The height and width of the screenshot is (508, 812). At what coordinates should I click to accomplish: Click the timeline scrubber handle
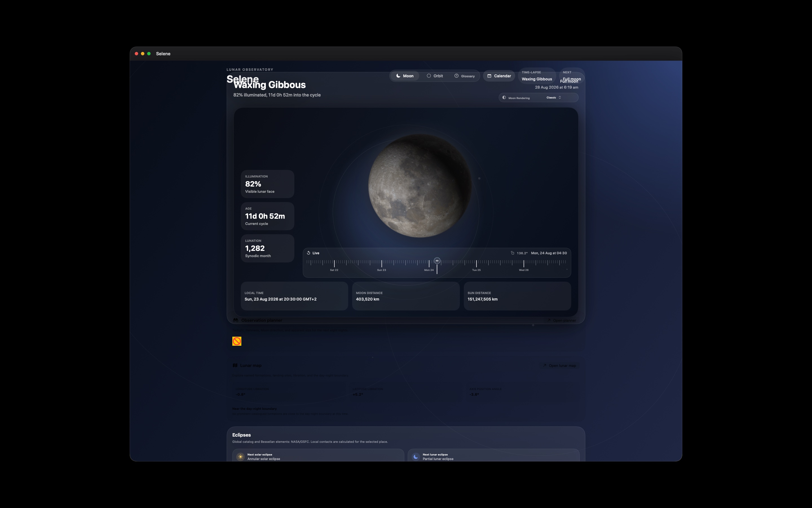437,261
